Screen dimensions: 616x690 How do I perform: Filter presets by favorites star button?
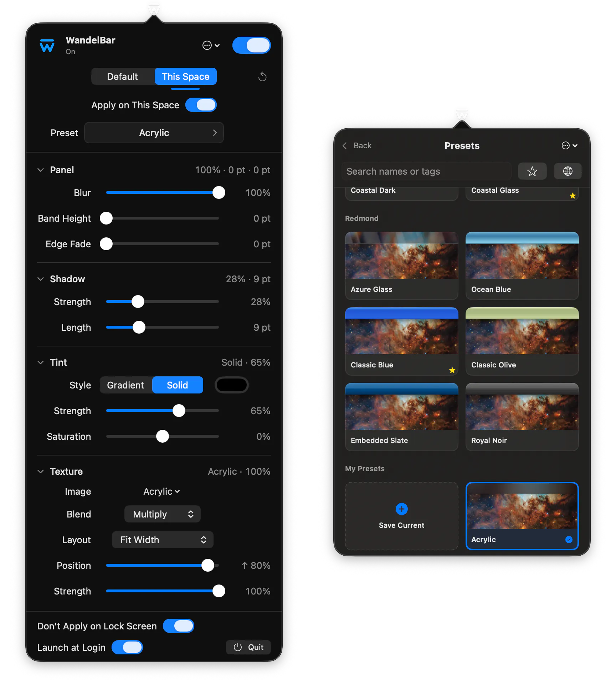[x=532, y=171]
